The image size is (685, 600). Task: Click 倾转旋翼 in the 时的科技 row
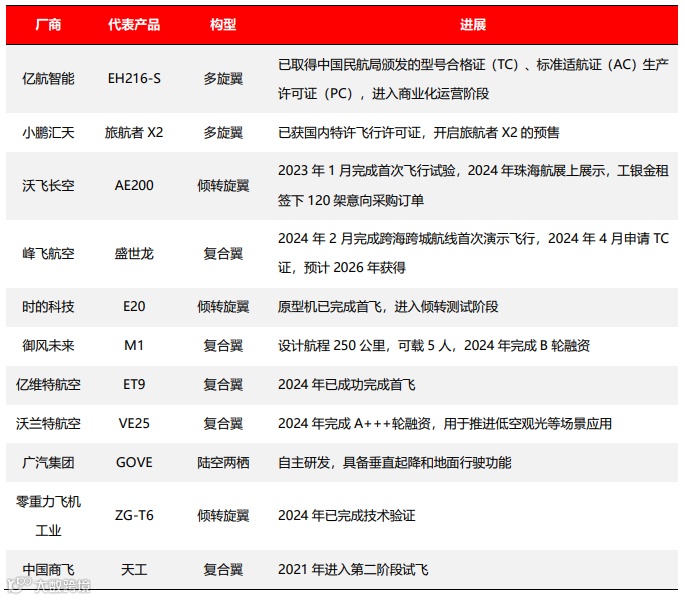223,307
